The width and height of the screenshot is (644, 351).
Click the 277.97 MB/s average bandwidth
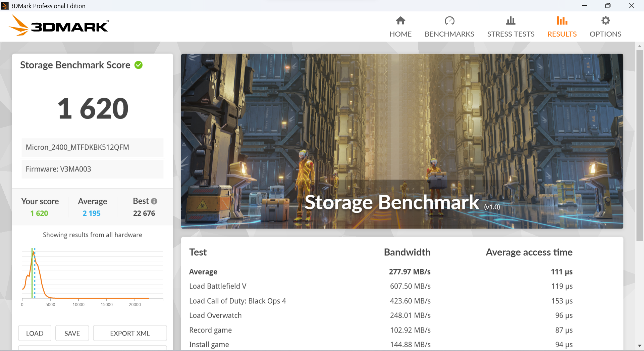coord(410,272)
